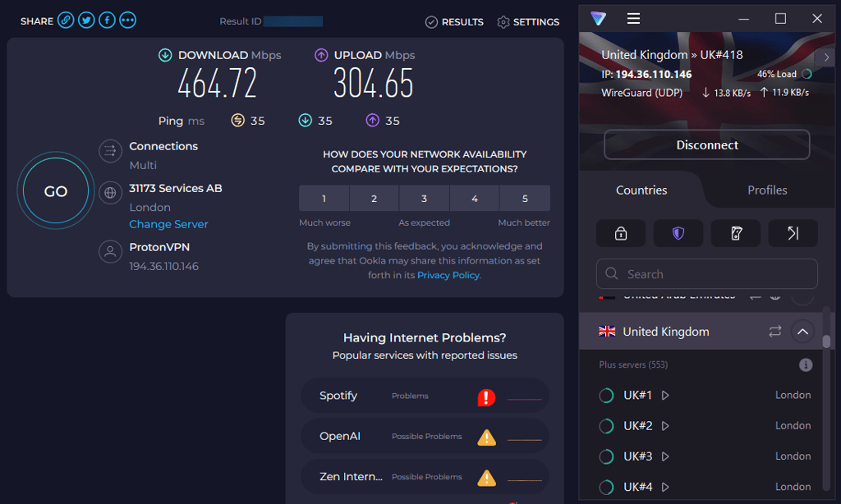
Task: Click the server globe icon
Action: 110,192
